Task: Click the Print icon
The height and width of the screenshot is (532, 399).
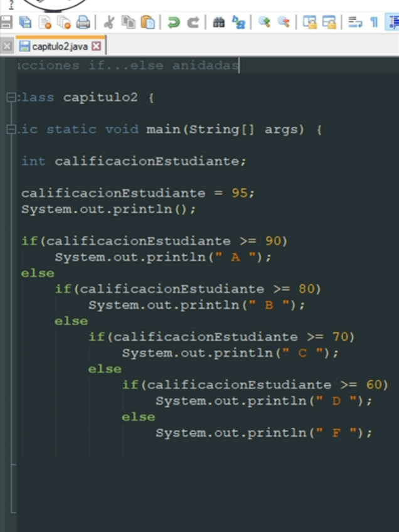Action: [83, 23]
